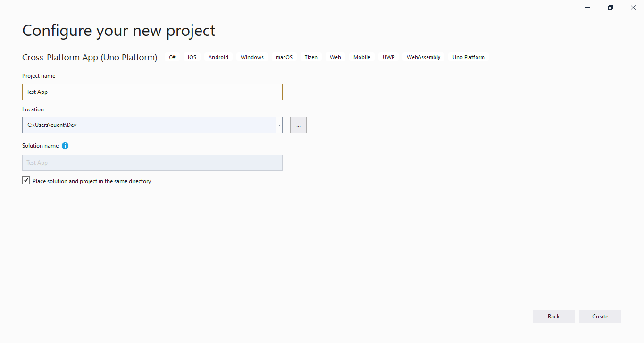Click the Create button
Screen dimensions: 644x343
coord(600,317)
